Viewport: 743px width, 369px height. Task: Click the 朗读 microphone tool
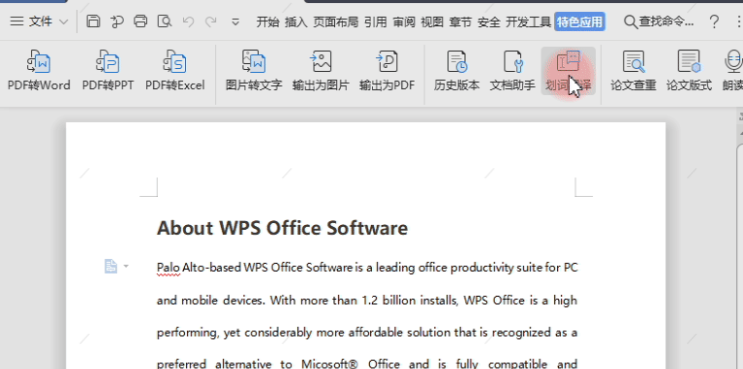point(733,70)
